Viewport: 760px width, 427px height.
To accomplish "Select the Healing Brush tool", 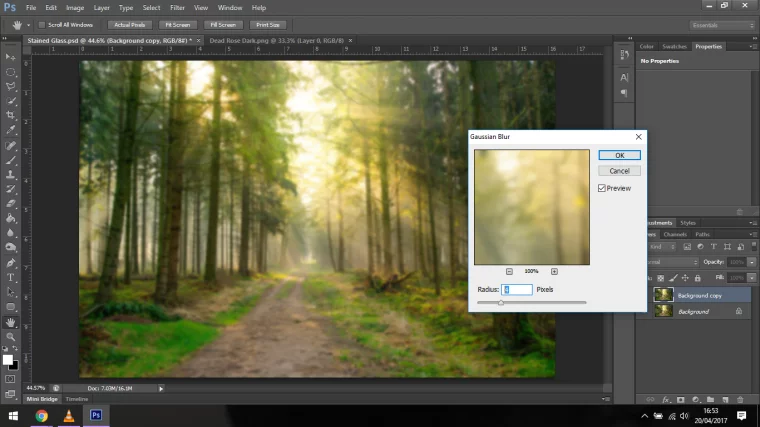I will (x=10, y=145).
